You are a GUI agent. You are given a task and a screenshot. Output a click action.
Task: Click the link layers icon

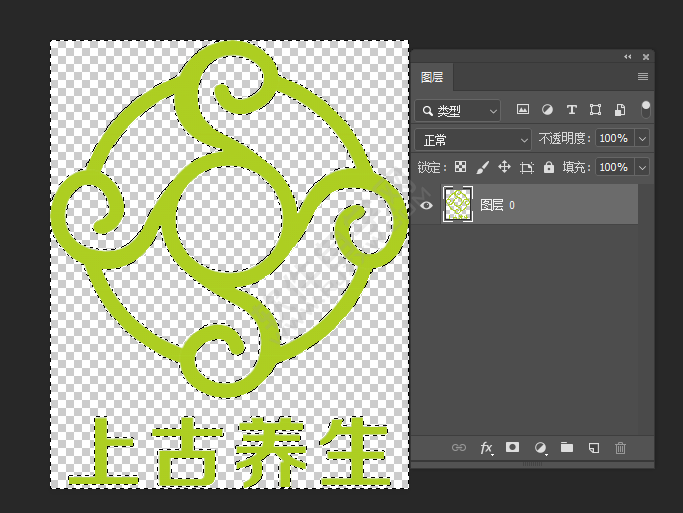pyautogui.click(x=459, y=448)
